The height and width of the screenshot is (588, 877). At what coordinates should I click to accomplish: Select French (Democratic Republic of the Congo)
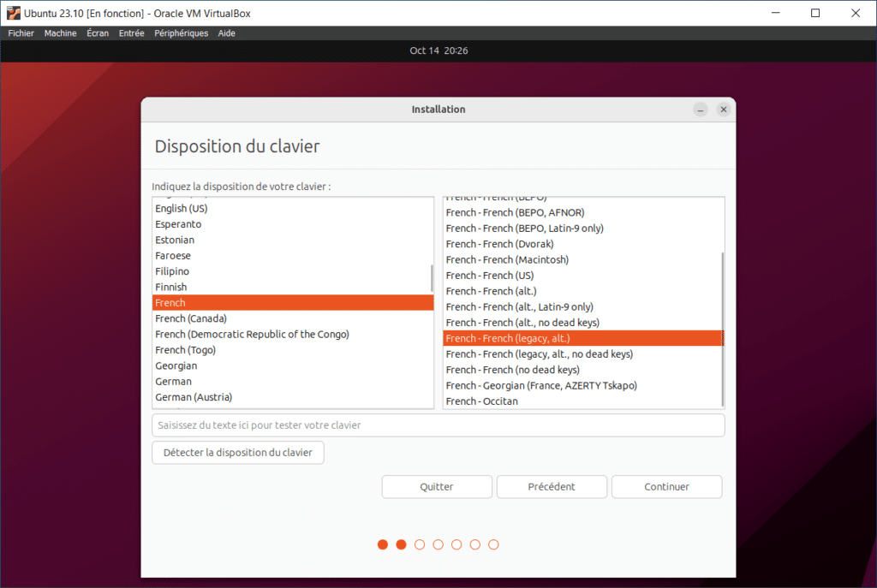(x=293, y=335)
